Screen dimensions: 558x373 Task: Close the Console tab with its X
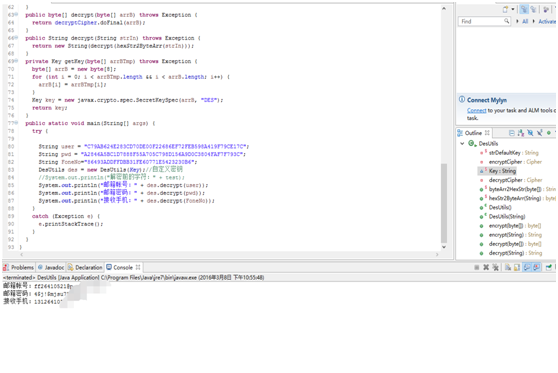pyautogui.click(x=138, y=267)
